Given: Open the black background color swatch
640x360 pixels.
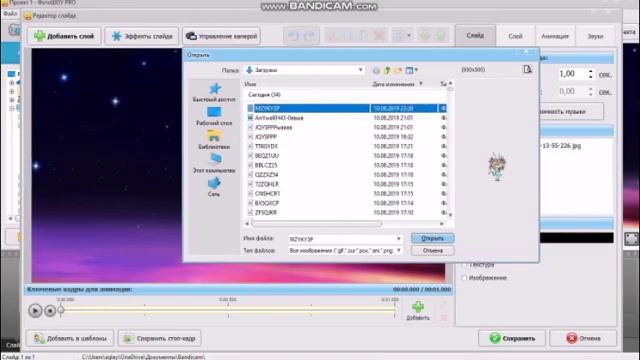Looking at the screenshot, I should (x=576, y=238).
